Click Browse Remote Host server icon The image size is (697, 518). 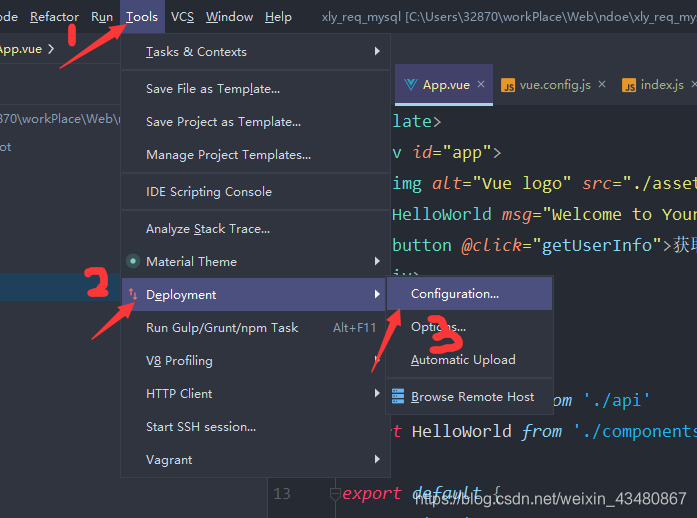click(x=398, y=396)
